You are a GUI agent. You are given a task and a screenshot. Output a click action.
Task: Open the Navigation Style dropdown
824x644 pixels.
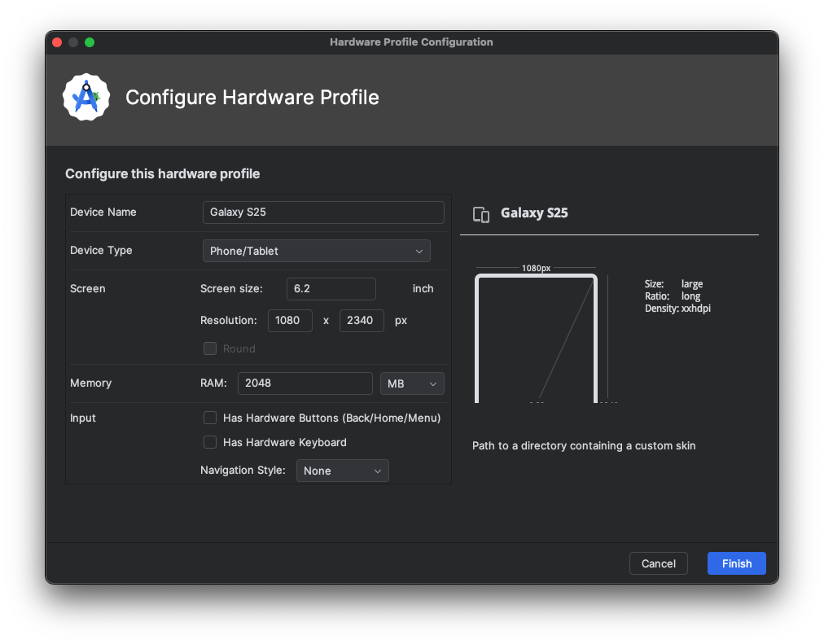pos(343,471)
